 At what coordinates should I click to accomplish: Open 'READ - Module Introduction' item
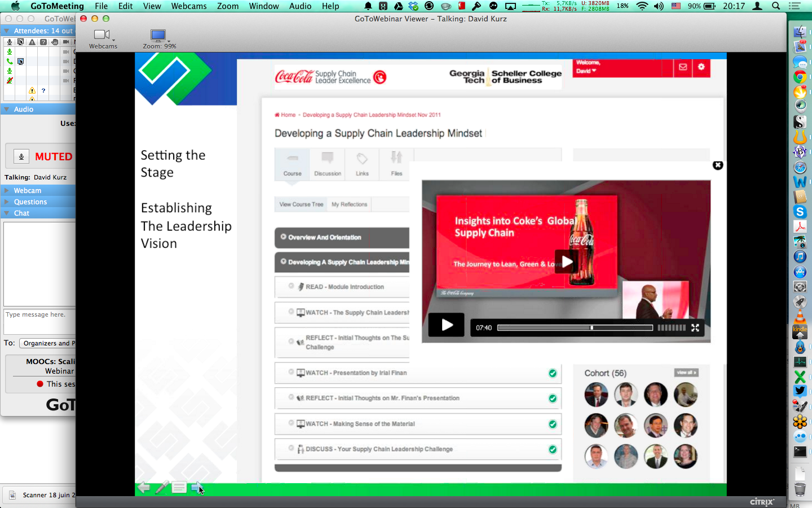[342, 287]
